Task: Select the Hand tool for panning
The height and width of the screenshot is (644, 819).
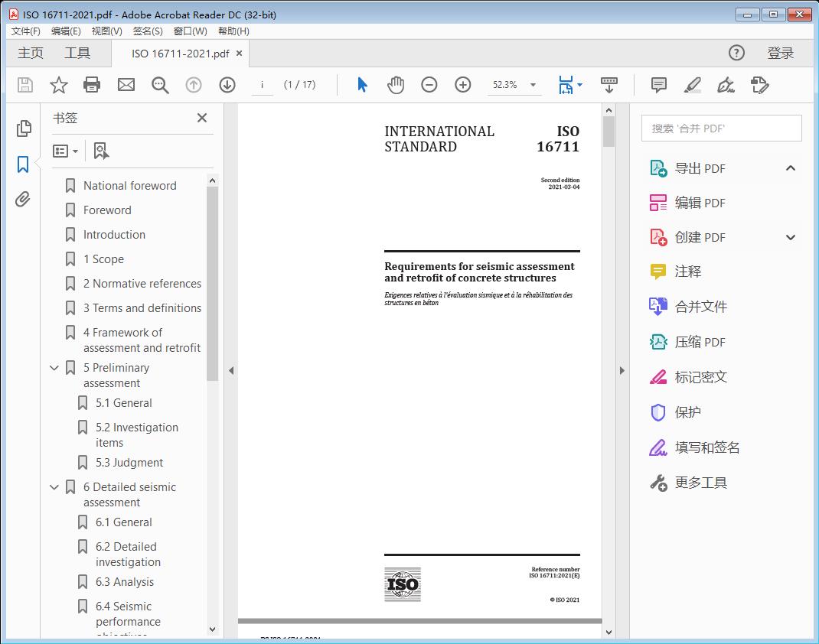Action: pyautogui.click(x=396, y=85)
